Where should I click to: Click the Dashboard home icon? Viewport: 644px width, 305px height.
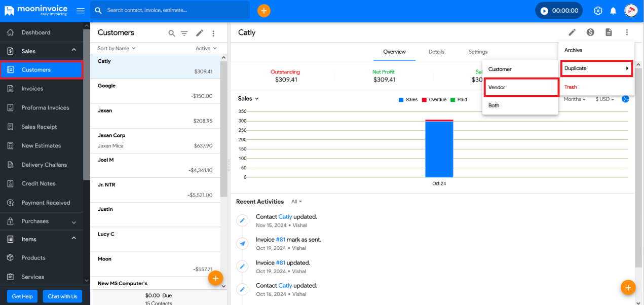[x=10, y=32]
